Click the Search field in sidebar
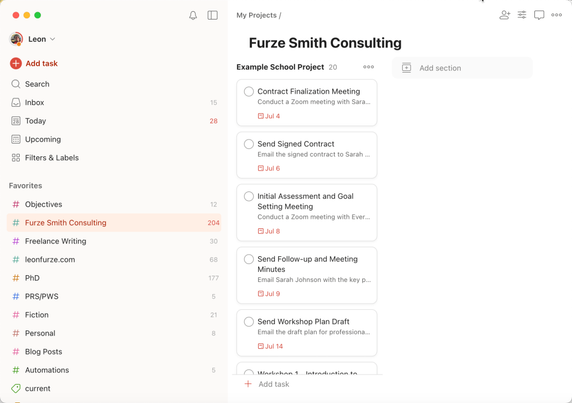This screenshot has height=403, width=572. pos(114,84)
